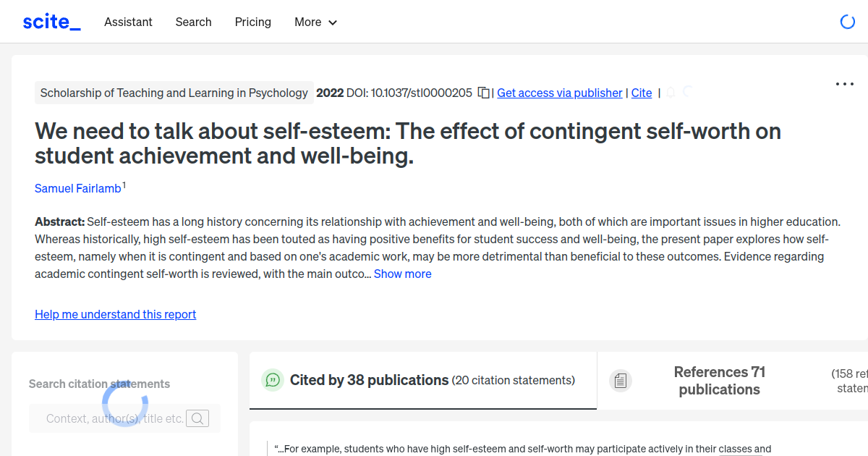Click the copy DOI icon
The width and height of the screenshot is (868, 456).
[x=483, y=93]
